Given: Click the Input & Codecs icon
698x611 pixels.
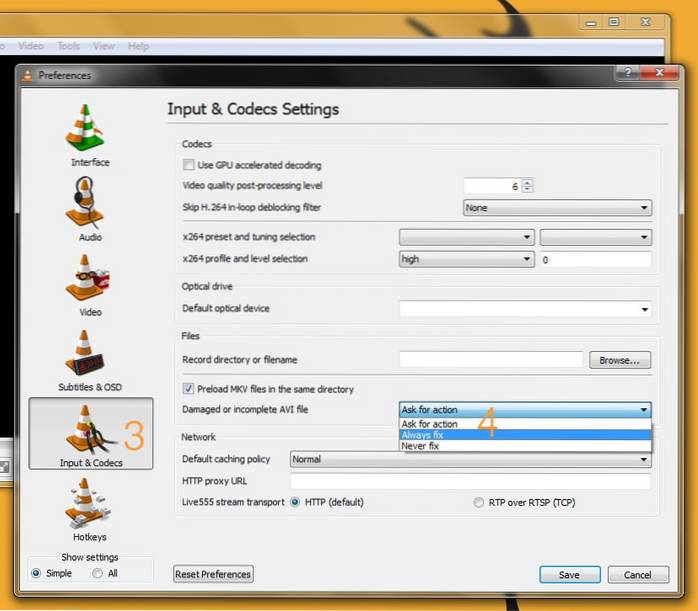Looking at the screenshot, I should click(90, 433).
